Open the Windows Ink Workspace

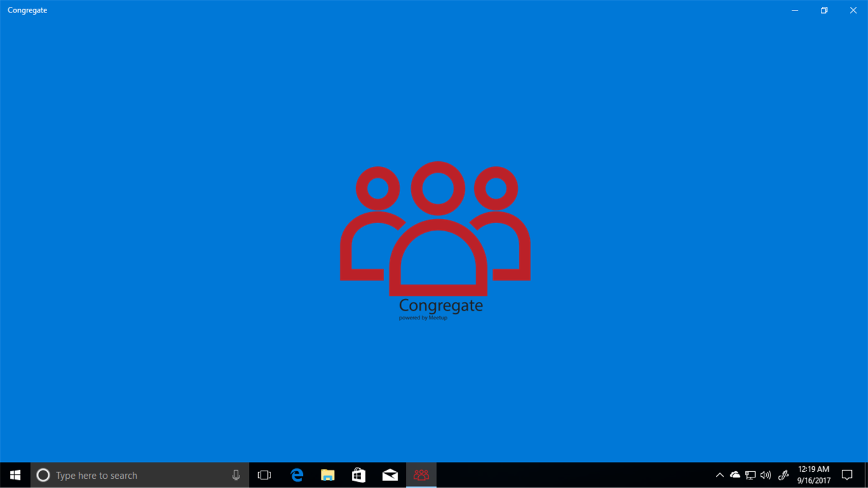[x=782, y=475]
